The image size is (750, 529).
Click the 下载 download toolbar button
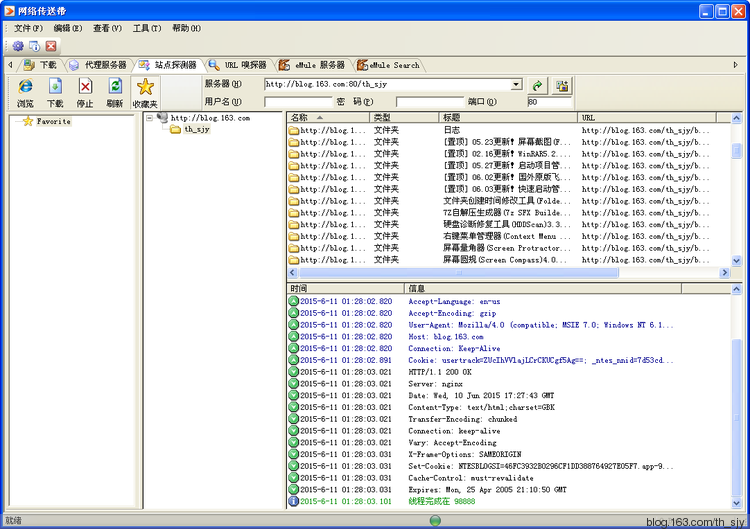pyautogui.click(x=55, y=93)
